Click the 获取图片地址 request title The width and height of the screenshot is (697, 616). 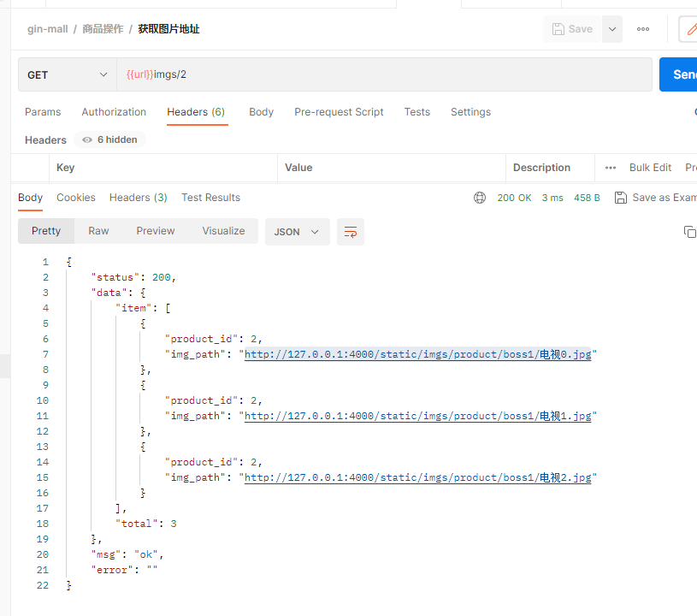tap(169, 29)
